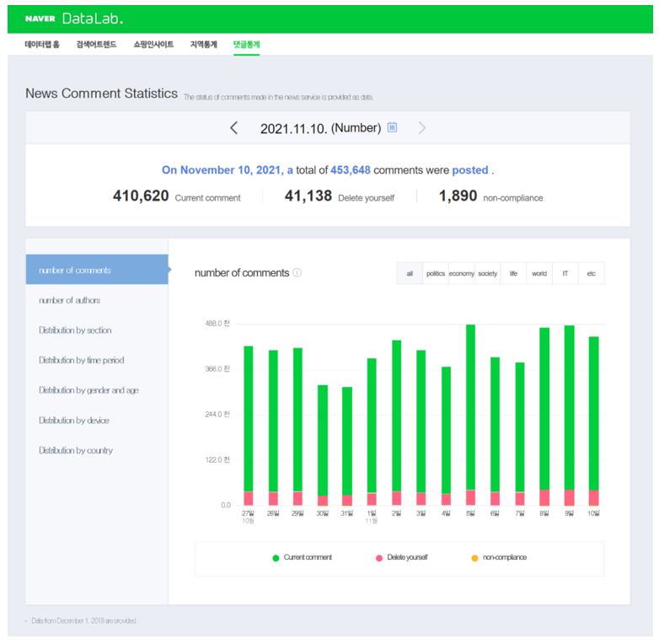Select the 'world' category filter
Screen dimensions: 659x644
pos(539,273)
